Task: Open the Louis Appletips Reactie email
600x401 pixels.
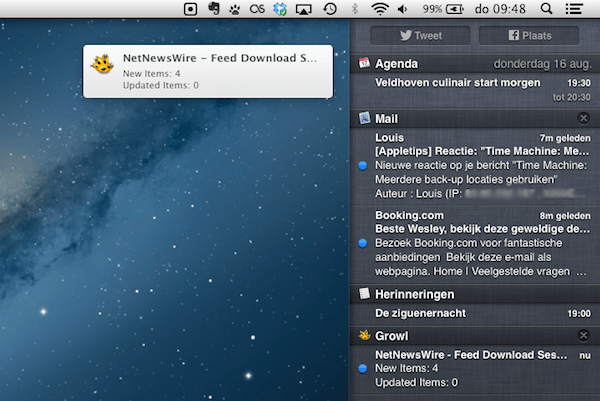Action: pyautogui.click(x=475, y=166)
